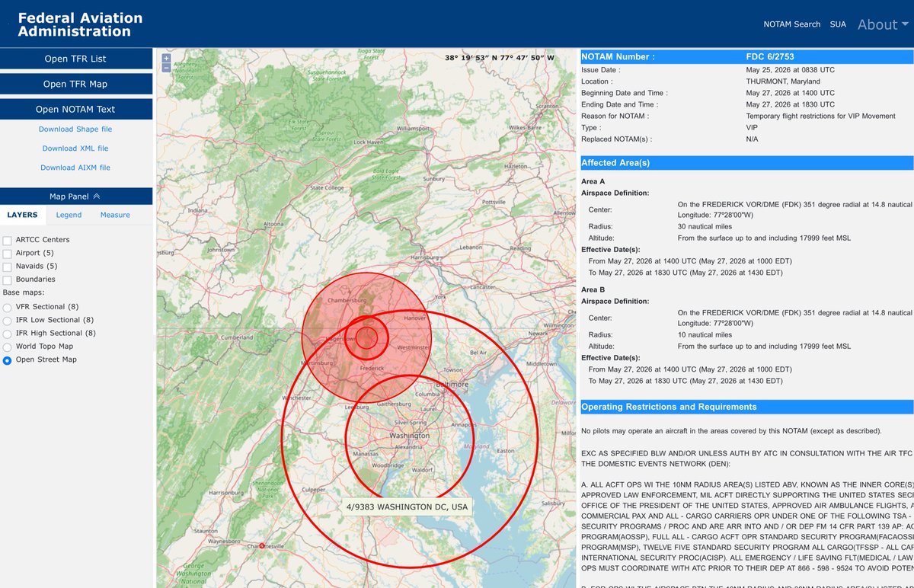Select VFR Sectional base map

click(x=7, y=307)
